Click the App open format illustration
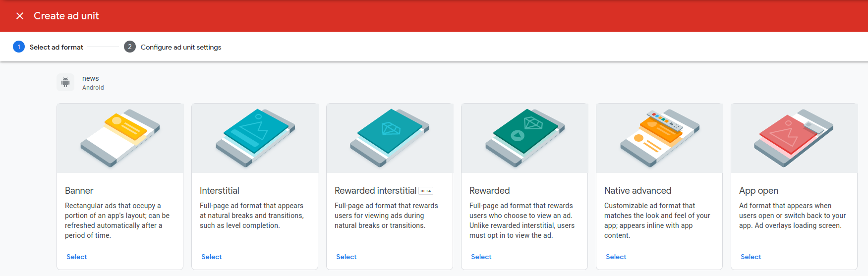The width and height of the screenshot is (868, 276). (794, 138)
